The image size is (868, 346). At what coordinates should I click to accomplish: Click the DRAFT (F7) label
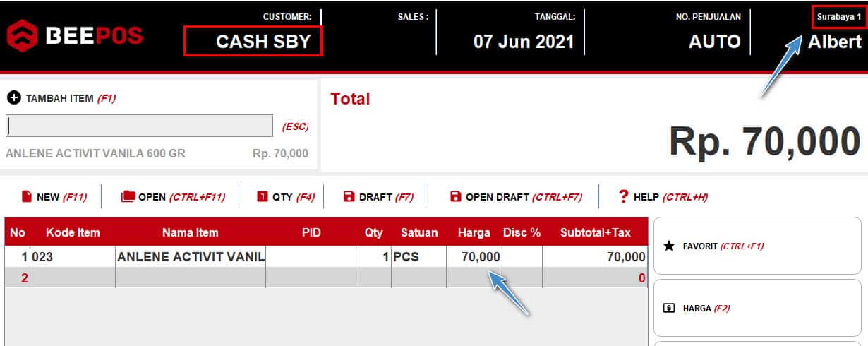click(386, 197)
